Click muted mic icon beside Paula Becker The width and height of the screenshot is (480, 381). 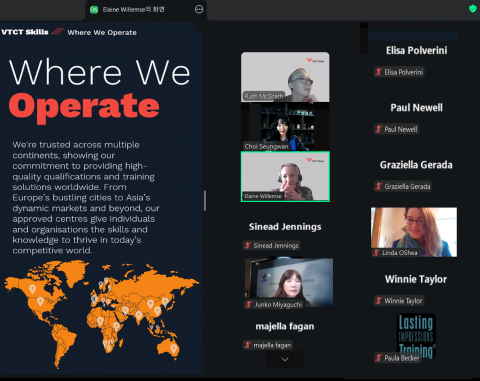379,358
